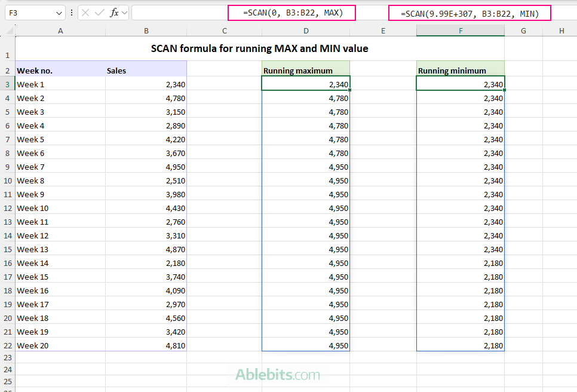Select column C header
Viewport: 577px width, 392px height.
[225, 31]
